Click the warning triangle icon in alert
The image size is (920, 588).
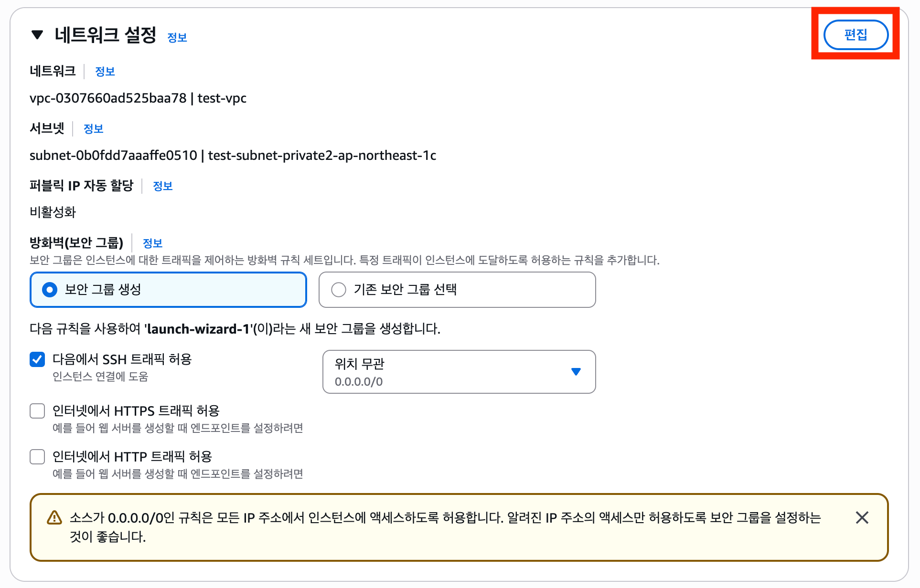[54, 518]
